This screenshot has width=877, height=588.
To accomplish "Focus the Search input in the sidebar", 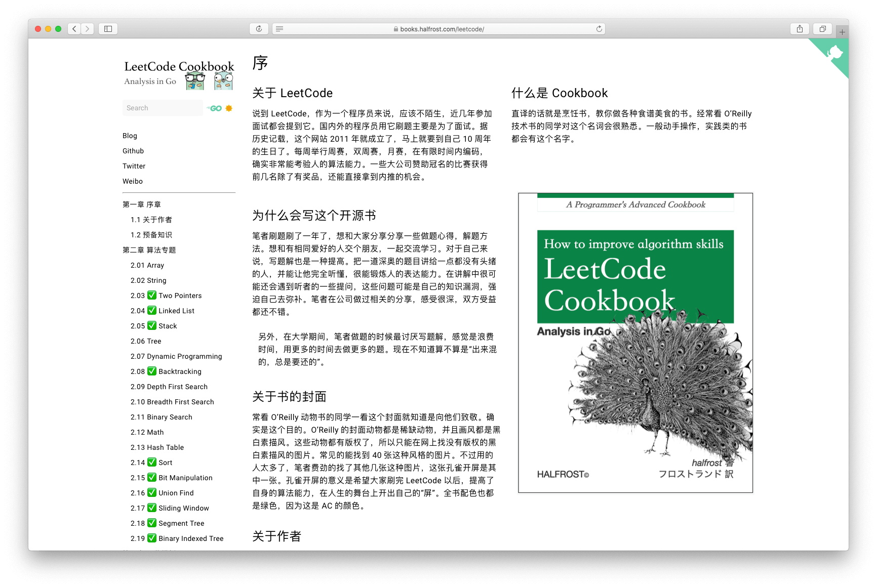I will (x=163, y=108).
